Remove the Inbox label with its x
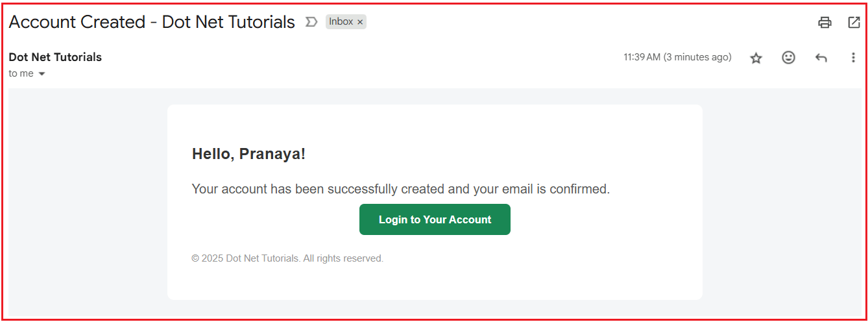The width and height of the screenshot is (868, 322). click(x=361, y=22)
